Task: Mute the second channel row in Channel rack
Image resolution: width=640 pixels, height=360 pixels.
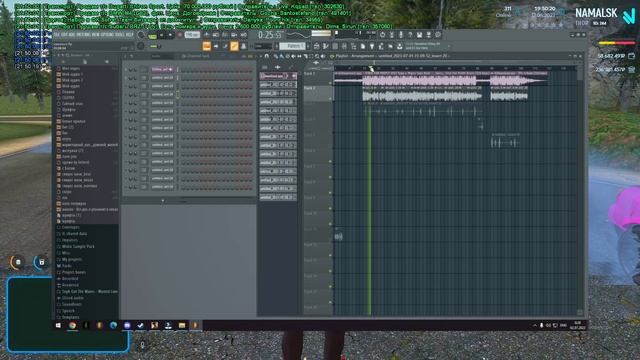Action: (126, 78)
